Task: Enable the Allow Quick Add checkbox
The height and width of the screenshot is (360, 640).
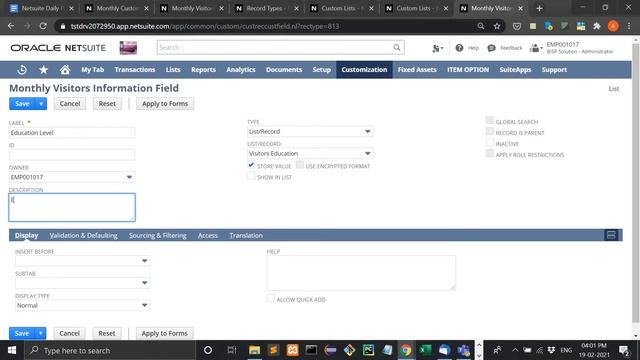Action: (271, 298)
